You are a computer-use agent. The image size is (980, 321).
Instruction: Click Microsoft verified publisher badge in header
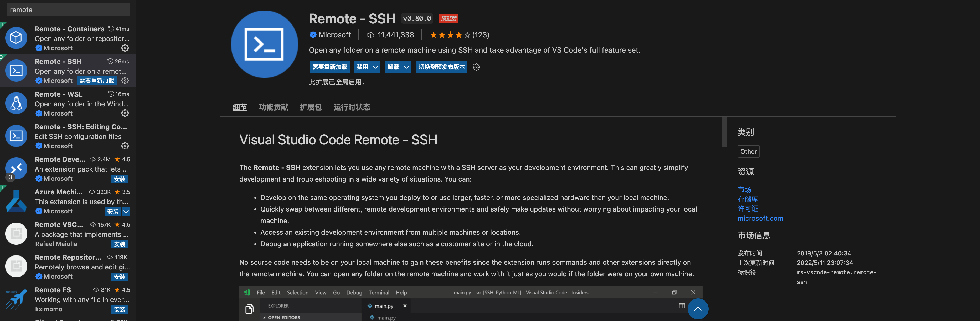(x=313, y=35)
